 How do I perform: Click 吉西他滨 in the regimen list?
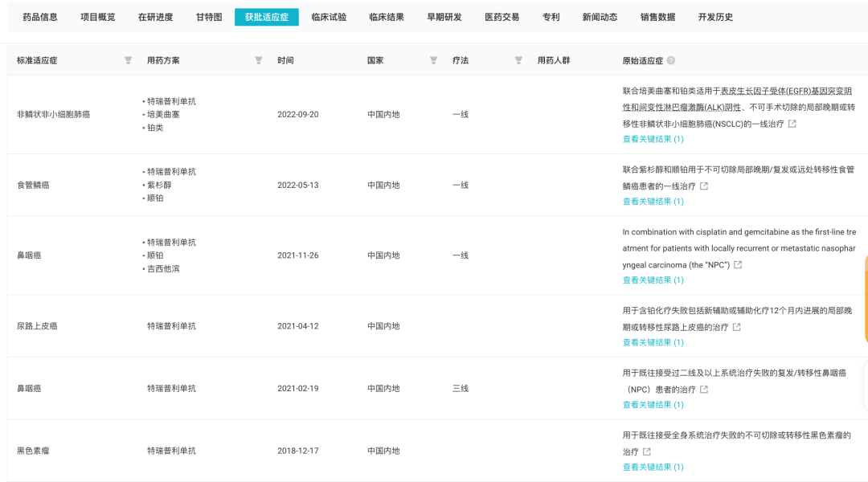pyautogui.click(x=163, y=268)
